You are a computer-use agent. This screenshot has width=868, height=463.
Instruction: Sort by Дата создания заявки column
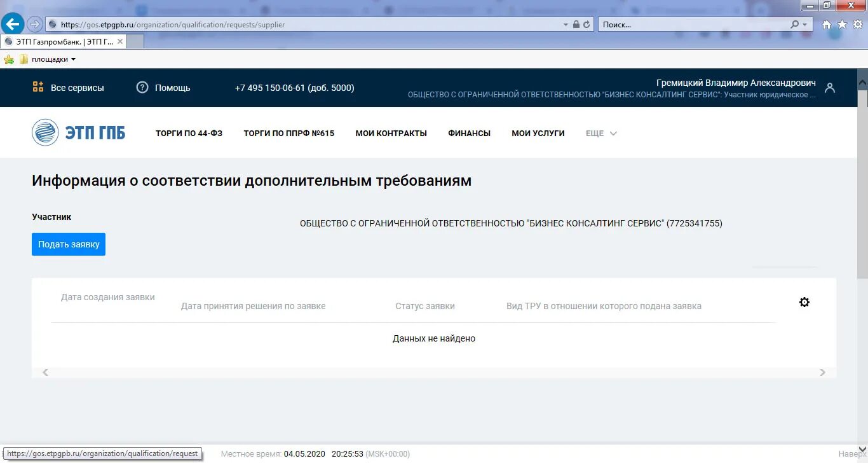[108, 297]
